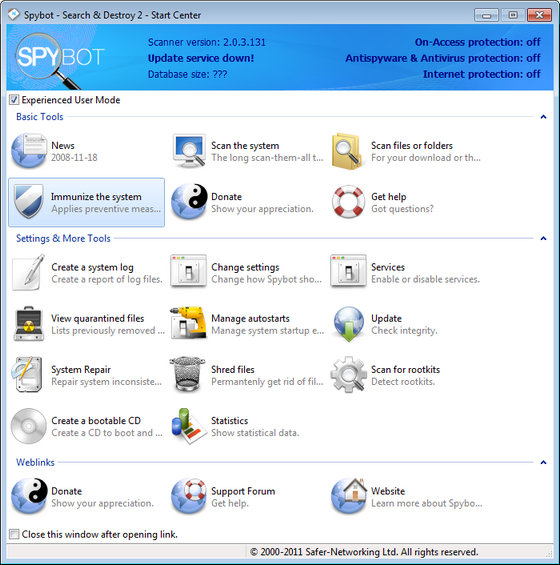The image size is (560, 565).
Task: Click the Basic Tools section heading
Action: (40, 117)
